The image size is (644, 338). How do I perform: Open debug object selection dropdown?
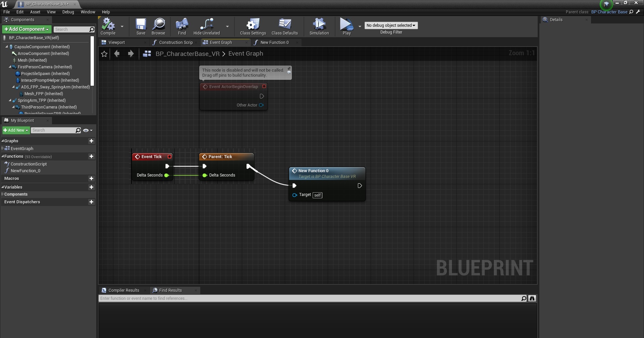[391, 25]
